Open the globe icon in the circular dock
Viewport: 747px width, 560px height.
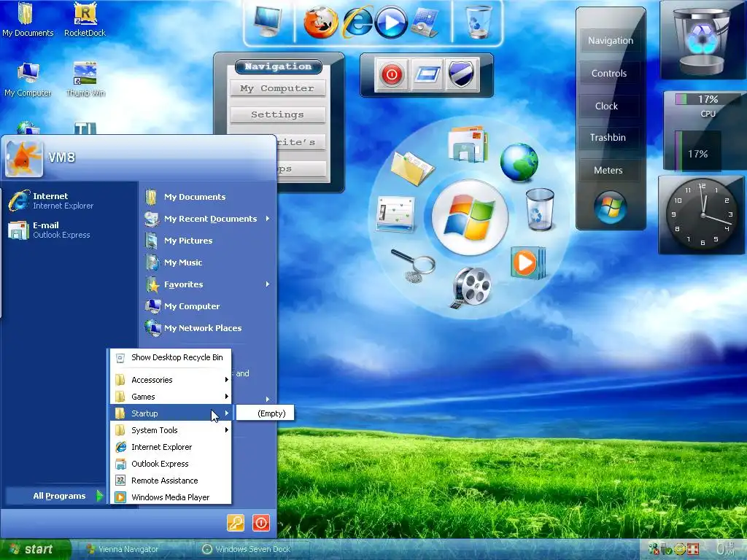tap(519, 163)
